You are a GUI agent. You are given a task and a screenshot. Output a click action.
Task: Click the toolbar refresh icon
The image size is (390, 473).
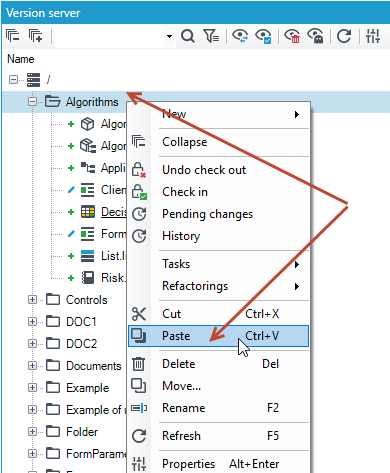click(344, 36)
